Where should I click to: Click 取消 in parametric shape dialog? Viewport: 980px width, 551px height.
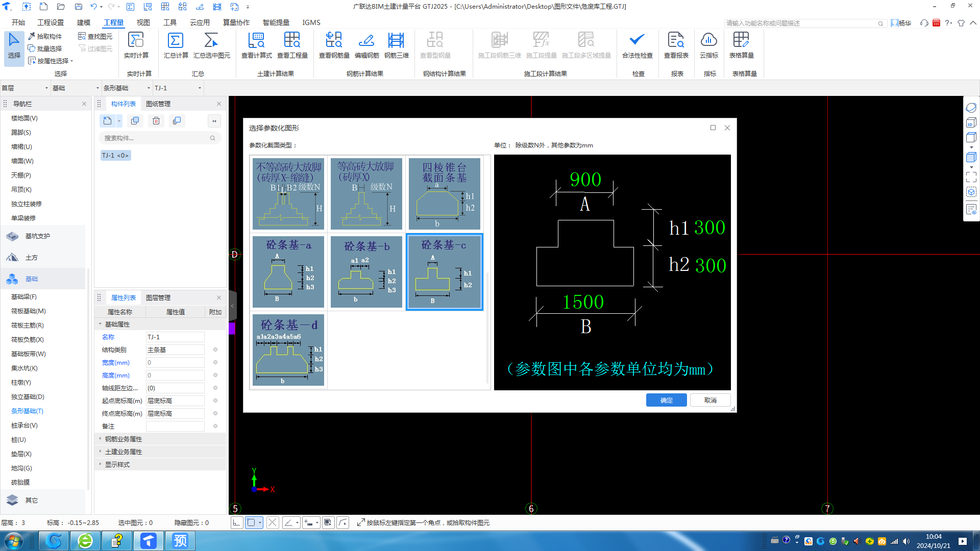[x=710, y=400]
